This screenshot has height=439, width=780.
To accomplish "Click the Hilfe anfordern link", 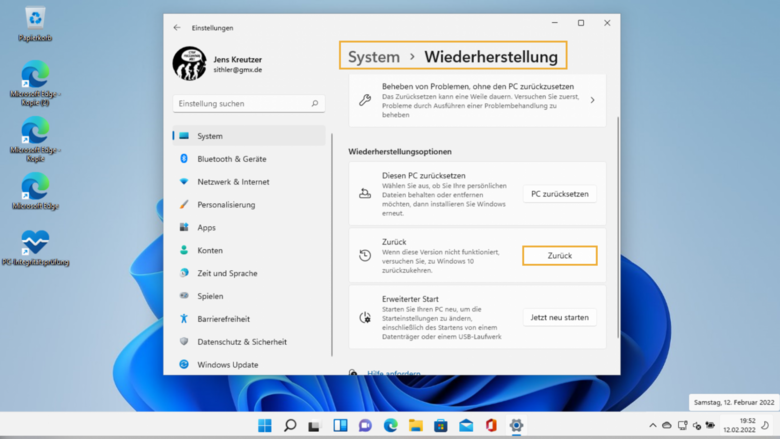I will pyautogui.click(x=393, y=372).
